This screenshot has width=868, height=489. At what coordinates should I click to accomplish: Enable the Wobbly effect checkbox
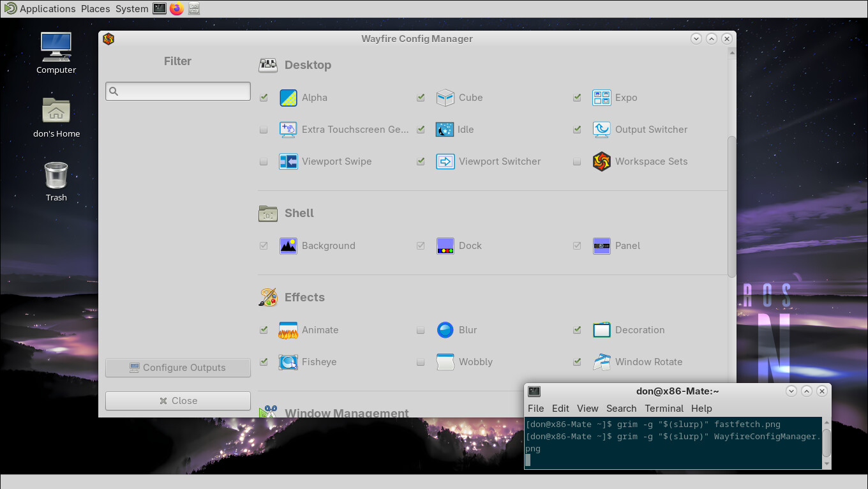421,362
